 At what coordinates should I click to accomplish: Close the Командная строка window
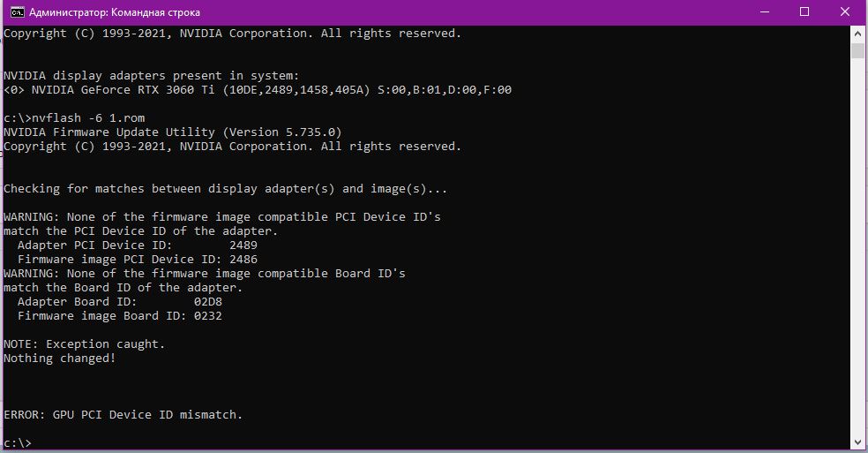[845, 12]
